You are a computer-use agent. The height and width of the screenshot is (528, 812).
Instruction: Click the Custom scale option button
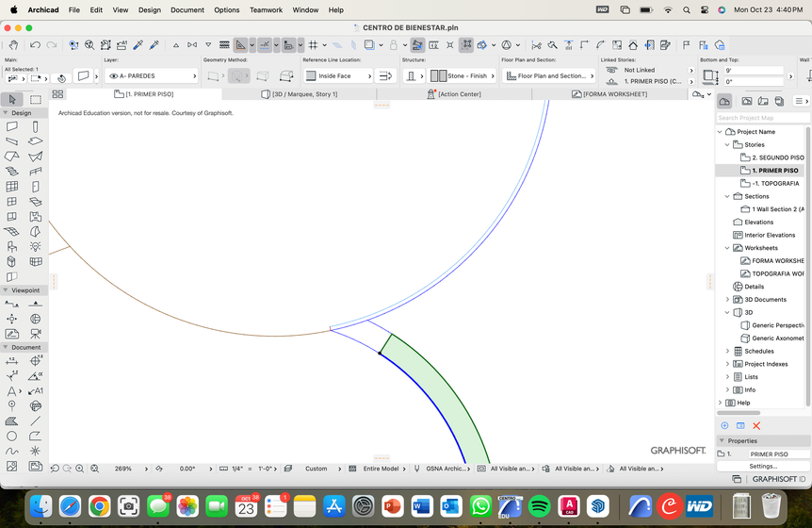pos(317,469)
